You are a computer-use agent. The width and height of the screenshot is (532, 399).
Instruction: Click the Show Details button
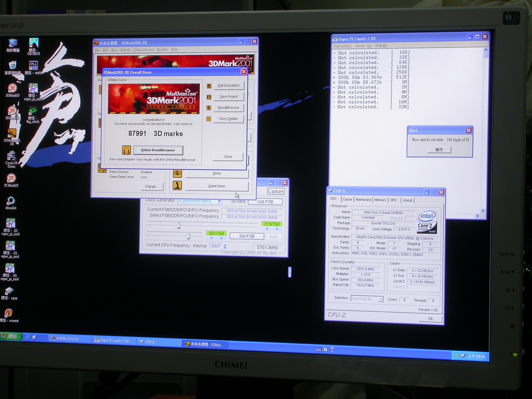[x=229, y=118]
